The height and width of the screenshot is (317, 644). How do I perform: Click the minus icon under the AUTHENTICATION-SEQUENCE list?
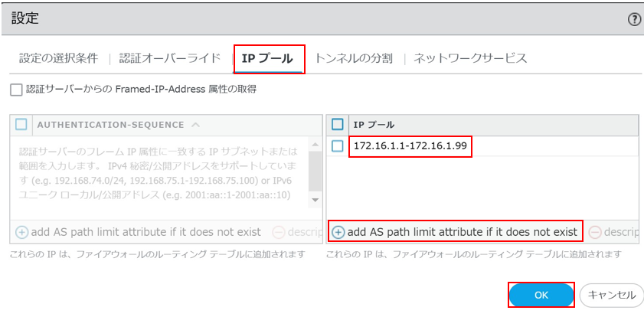279,232
